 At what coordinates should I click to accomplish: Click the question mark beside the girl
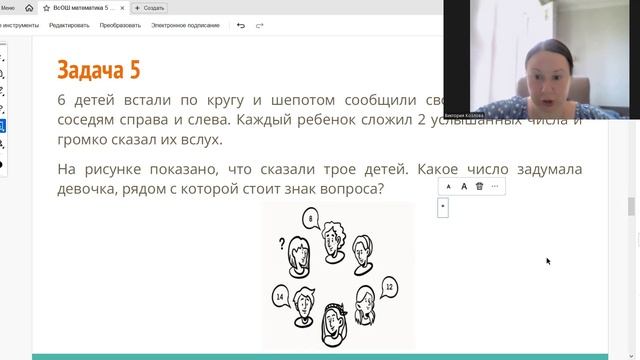tap(282, 244)
